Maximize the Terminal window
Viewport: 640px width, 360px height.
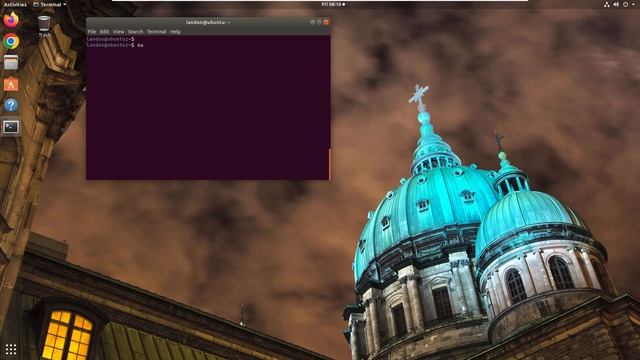[319, 22]
